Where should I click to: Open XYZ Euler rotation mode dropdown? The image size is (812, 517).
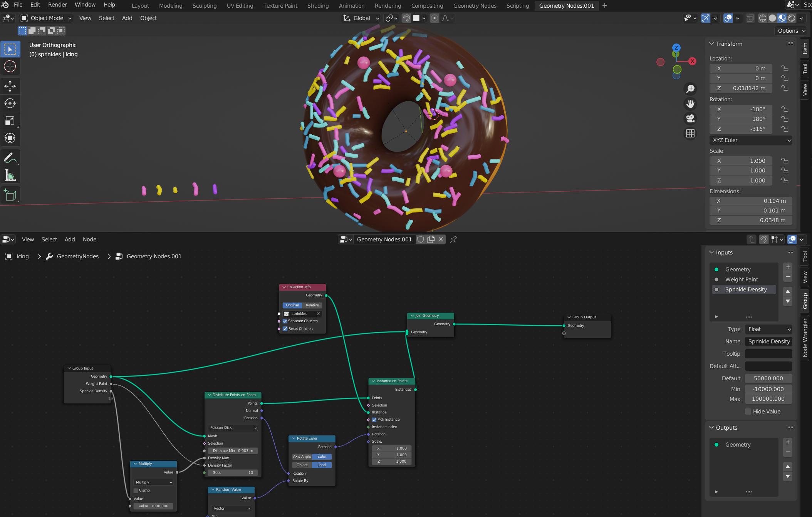click(751, 140)
